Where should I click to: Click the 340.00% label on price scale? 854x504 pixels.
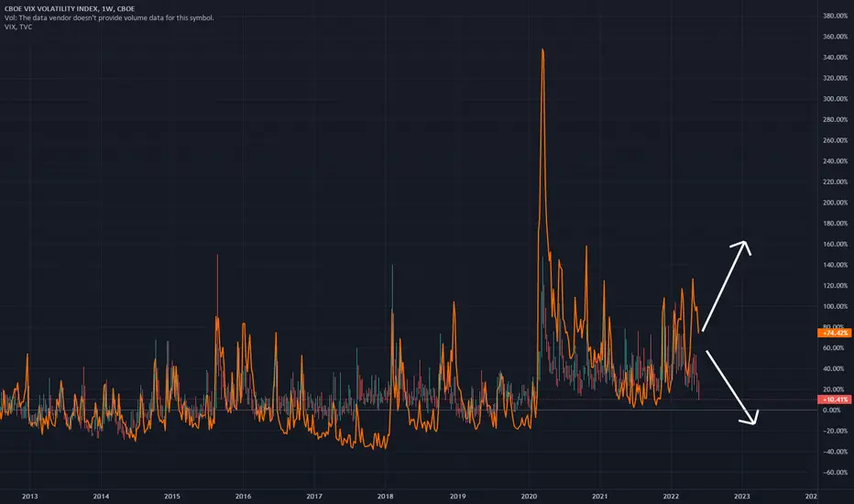tap(835, 57)
